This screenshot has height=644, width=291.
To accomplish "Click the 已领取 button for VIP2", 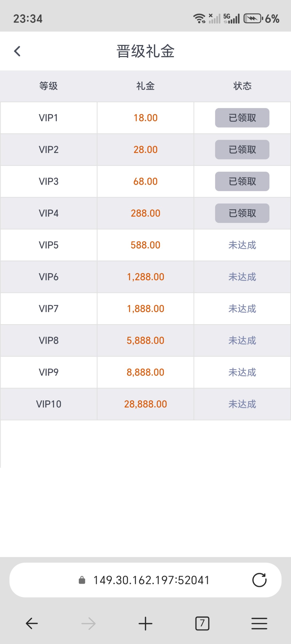I will pos(242,149).
